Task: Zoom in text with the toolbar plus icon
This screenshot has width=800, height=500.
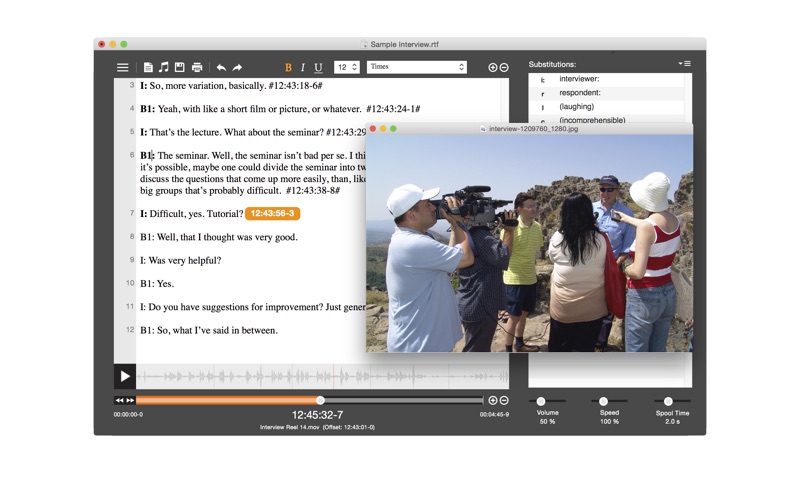Action: [x=492, y=67]
